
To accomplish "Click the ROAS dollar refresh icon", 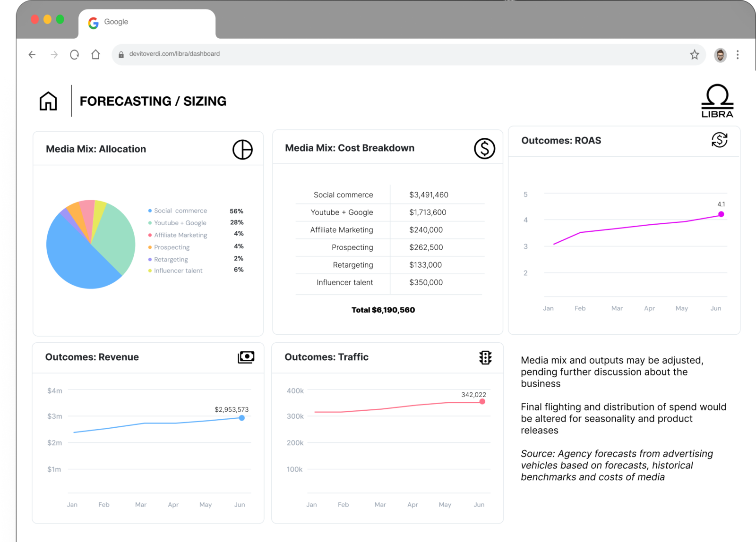I will pos(719,140).
